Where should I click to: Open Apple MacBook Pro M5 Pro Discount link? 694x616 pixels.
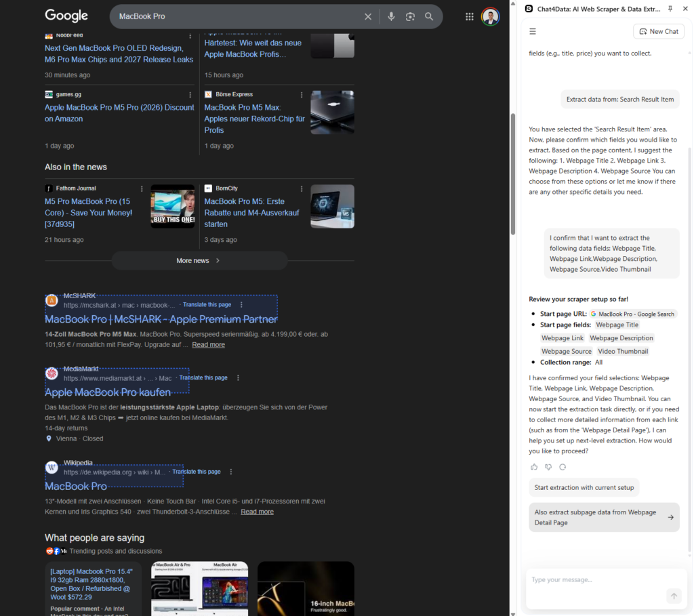pyautogui.click(x=119, y=113)
